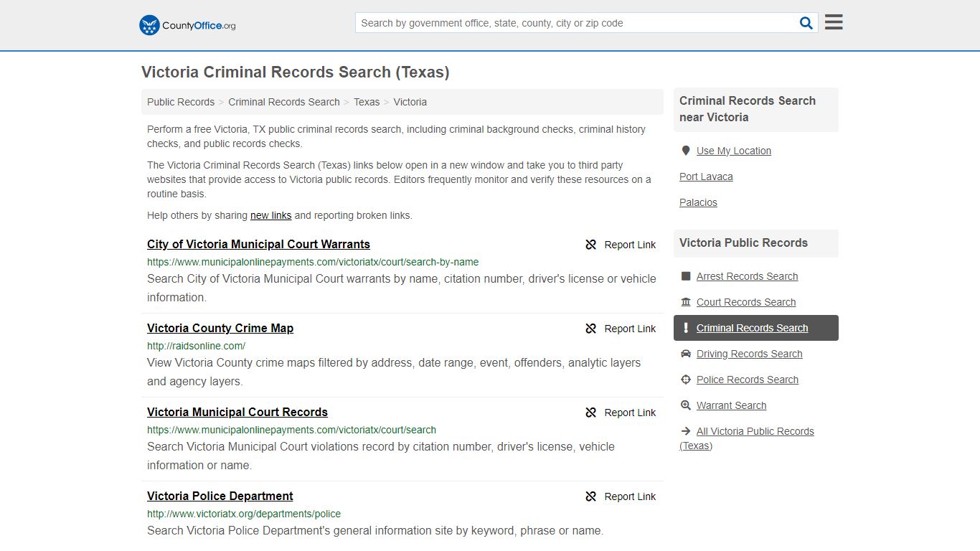Image resolution: width=980 pixels, height=551 pixels.
Task: Click the Arrest Records Search icon
Action: [x=686, y=276]
